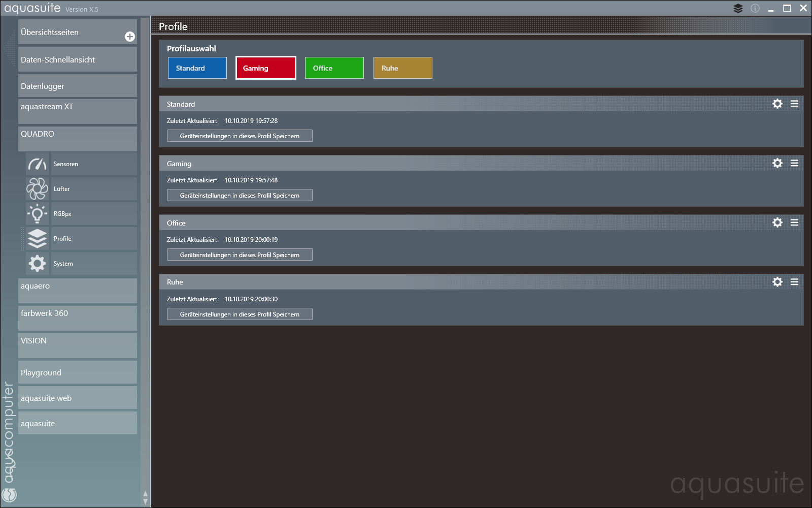
Task: Activate the green Office profile
Action: tap(334, 68)
